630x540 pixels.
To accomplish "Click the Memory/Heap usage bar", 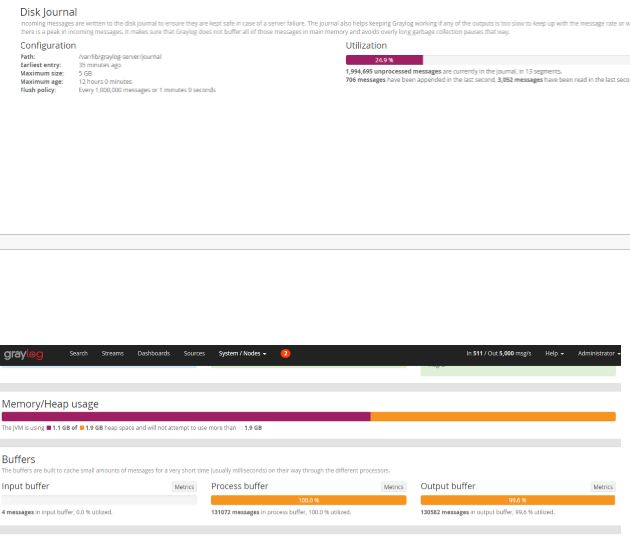I will point(309,417).
